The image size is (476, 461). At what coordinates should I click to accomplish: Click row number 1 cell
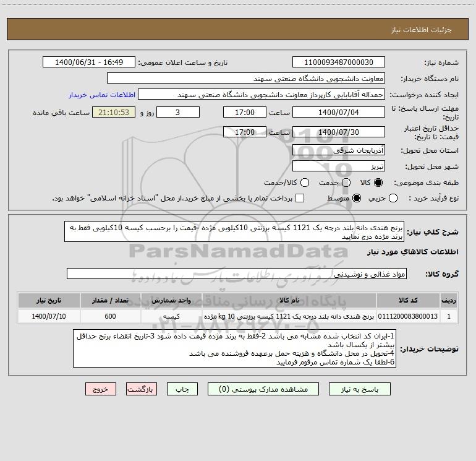(449, 316)
